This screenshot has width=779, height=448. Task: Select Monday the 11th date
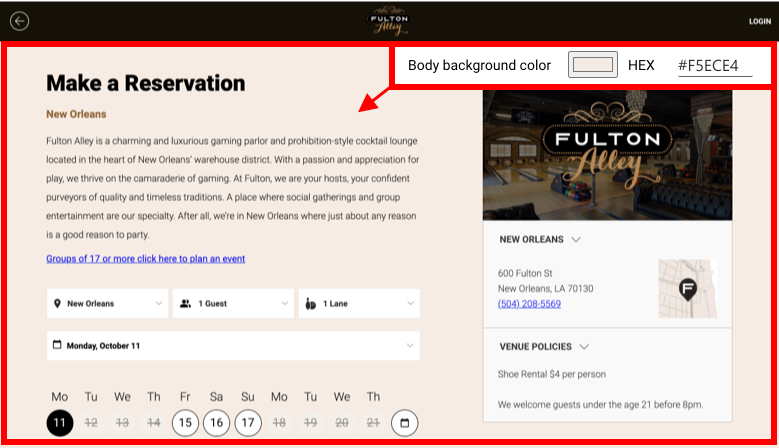click(60, 423)
